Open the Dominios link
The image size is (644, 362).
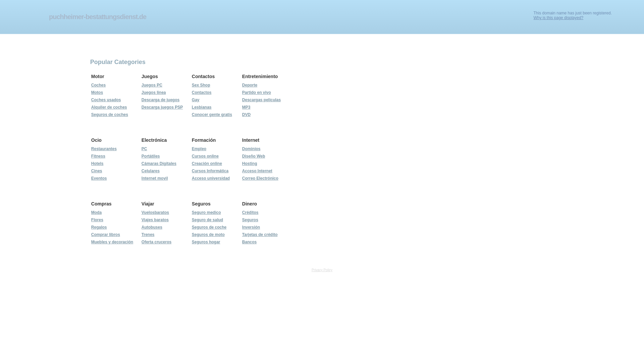(251, 149)
